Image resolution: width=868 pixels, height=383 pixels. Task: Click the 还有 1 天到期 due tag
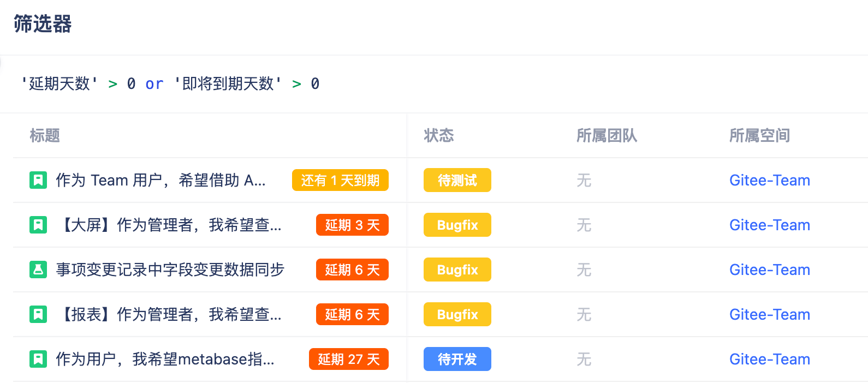point(340,180)
